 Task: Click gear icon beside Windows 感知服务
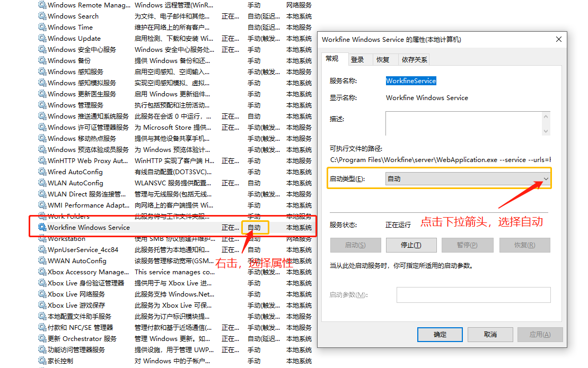[x=42, y=71]
